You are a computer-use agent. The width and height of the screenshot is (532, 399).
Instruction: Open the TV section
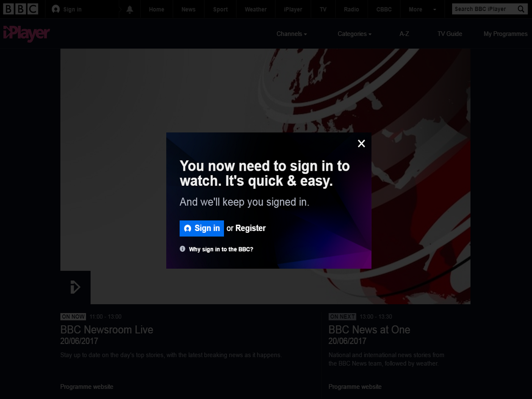tap(323, 9)
